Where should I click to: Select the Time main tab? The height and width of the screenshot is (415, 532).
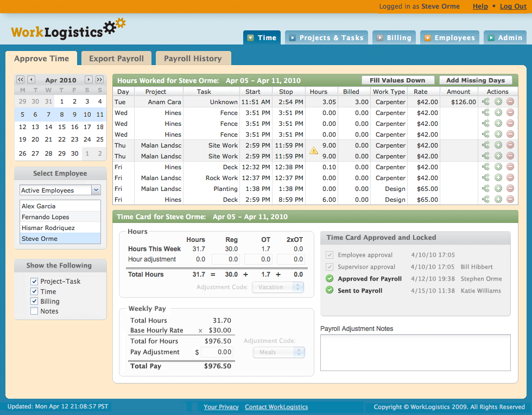262,37
